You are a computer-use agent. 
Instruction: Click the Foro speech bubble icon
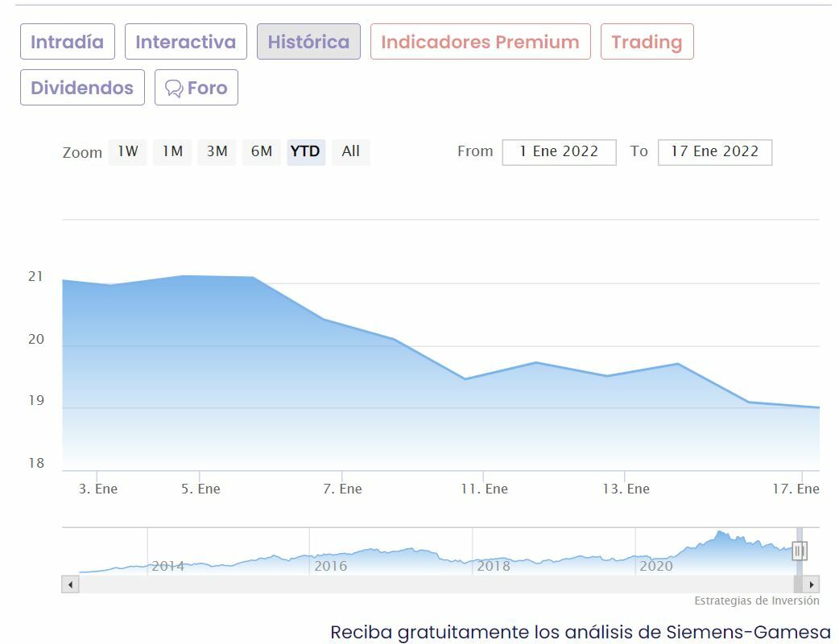point(174,89)
